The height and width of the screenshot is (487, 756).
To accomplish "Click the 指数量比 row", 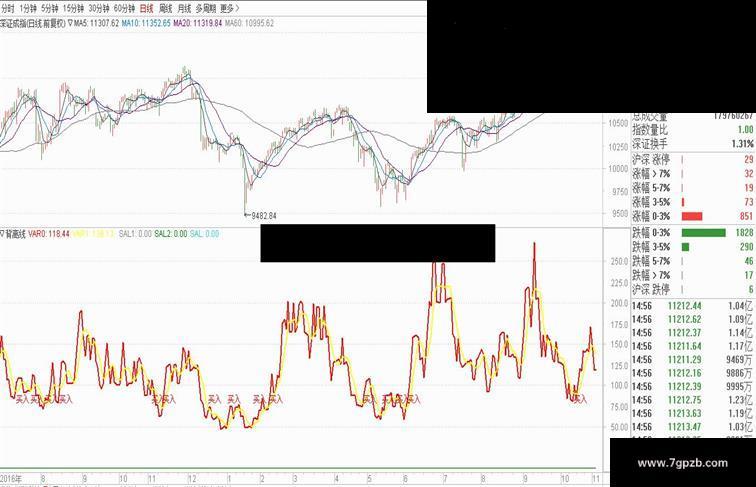I will point(692,130).
